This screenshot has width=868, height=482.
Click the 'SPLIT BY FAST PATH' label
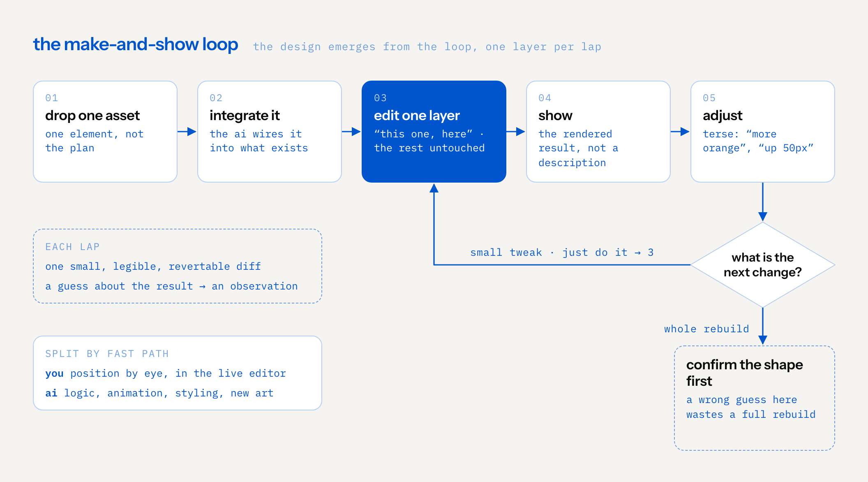pyautogui.click(x=107, y=354)
